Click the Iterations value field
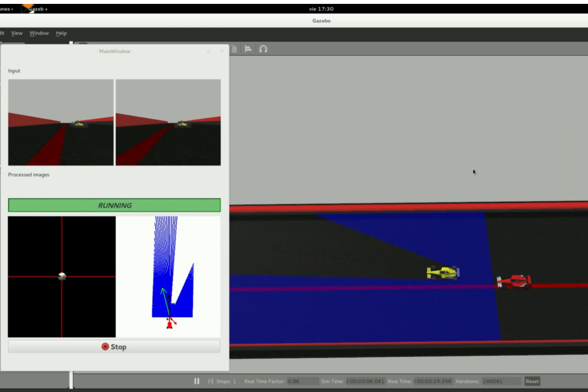The width and height of the screenshot is (588, 392). (x=501, y=381)
